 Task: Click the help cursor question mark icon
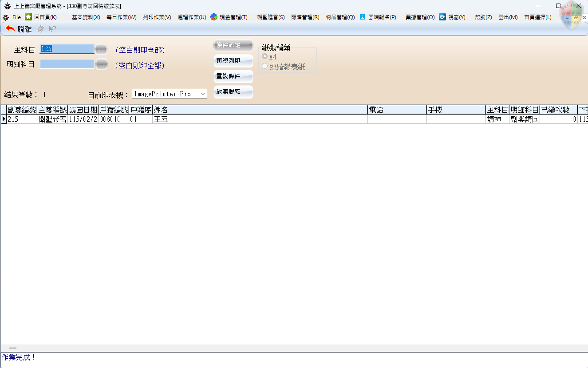(x=52, y=29)
